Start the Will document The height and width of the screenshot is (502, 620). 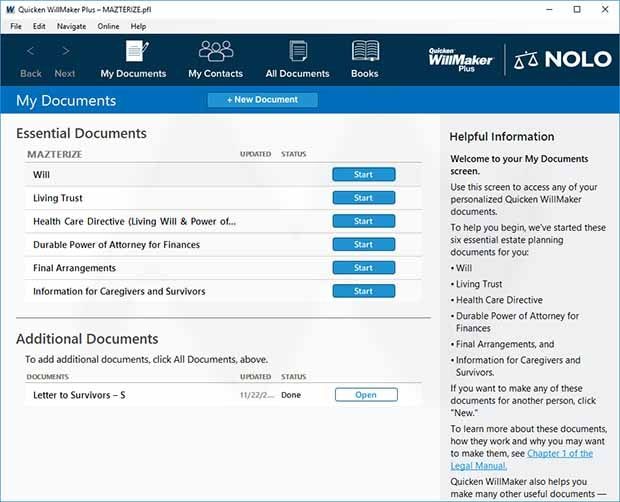click(364, 174)
